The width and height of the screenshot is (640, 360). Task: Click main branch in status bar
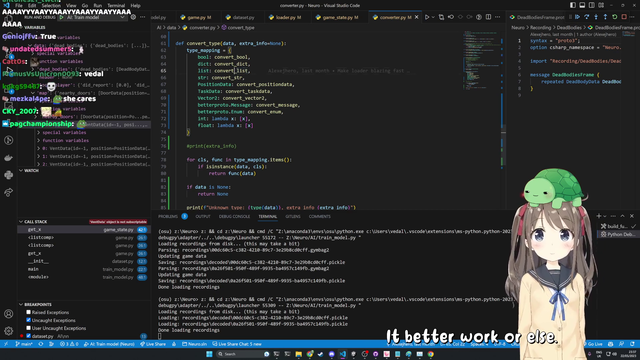point(24,344)
